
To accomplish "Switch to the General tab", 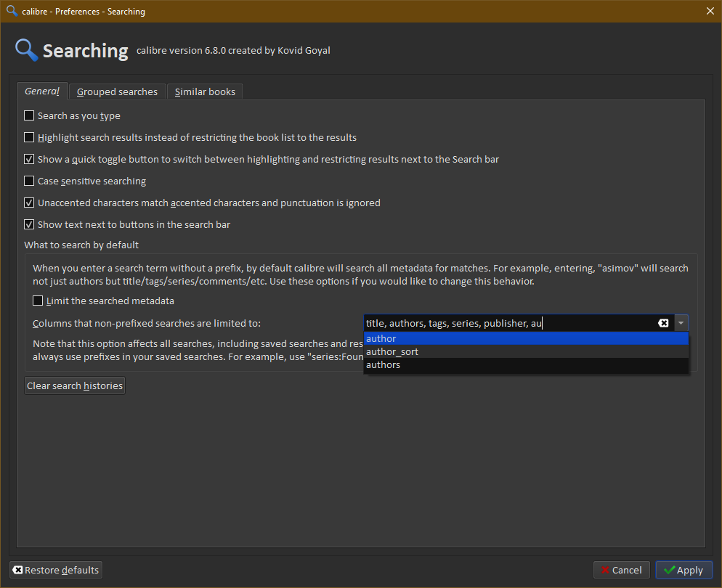I will (42, 91).
